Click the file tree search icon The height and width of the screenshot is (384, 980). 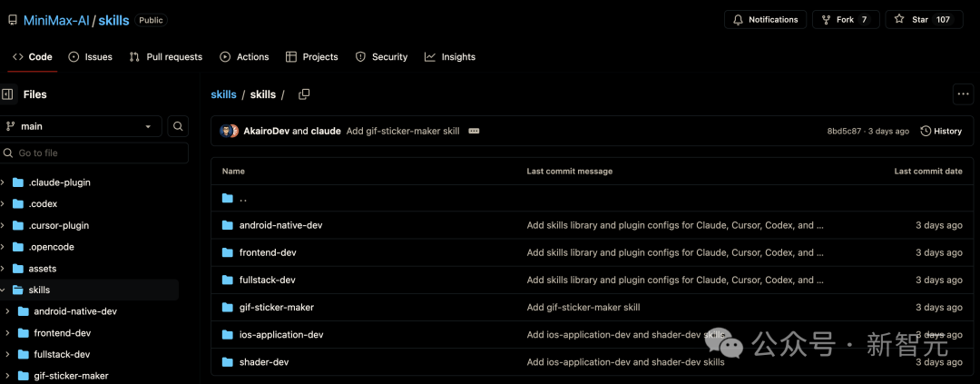click(179, 126)
